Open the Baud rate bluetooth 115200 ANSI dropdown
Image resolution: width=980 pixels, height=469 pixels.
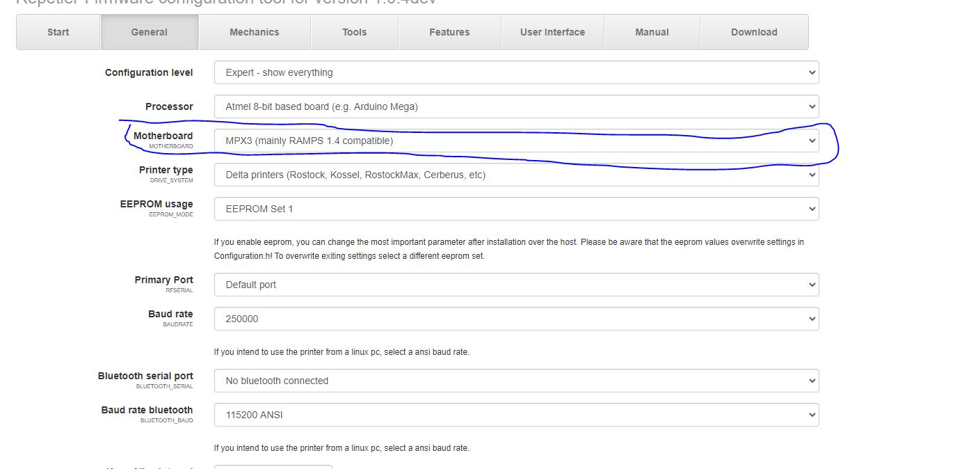(x=516, y=415)
